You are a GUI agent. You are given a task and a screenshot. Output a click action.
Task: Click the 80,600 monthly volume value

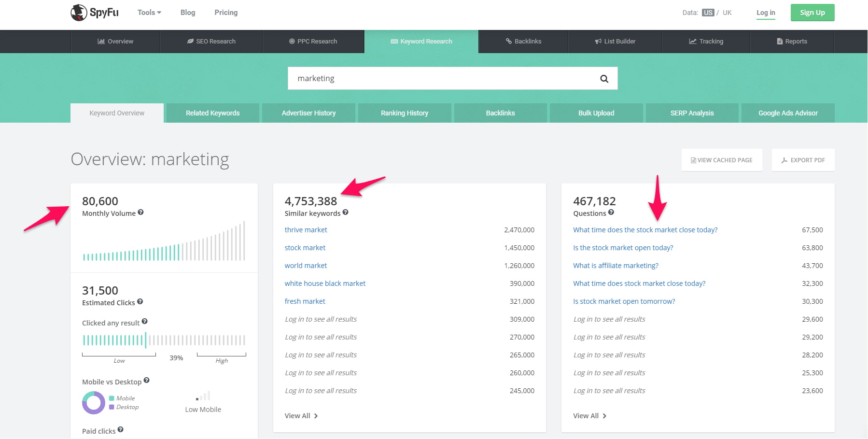(100, 201)
